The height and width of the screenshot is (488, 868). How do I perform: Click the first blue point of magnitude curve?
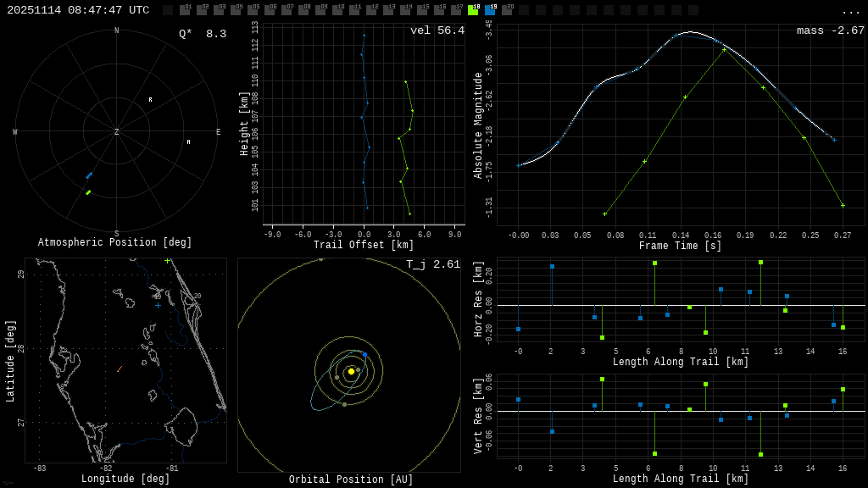click(x=518, y=165)
